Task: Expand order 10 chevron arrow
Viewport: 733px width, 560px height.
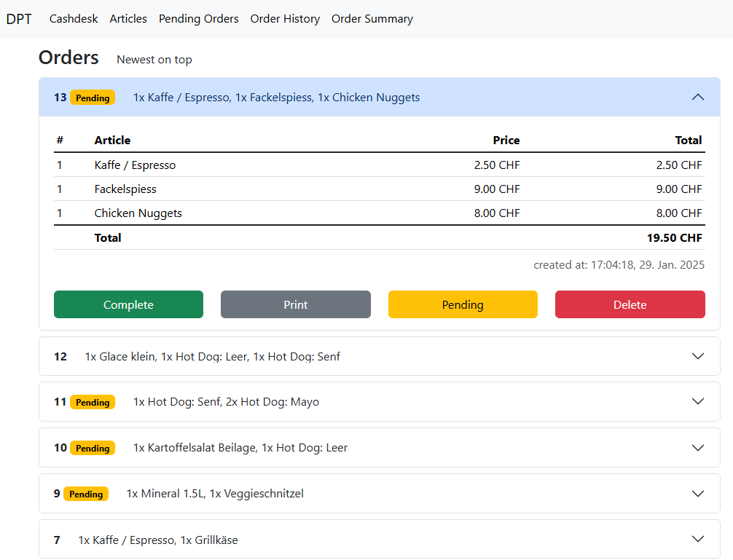Action: [697, 447]
